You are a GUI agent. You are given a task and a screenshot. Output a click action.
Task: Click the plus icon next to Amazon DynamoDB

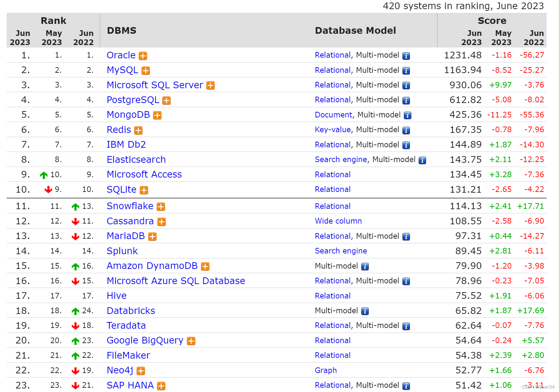click(205, 266)
